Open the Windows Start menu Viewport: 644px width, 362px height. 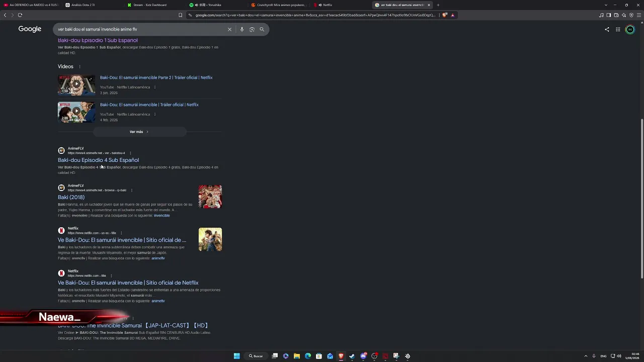pos(236,356)
